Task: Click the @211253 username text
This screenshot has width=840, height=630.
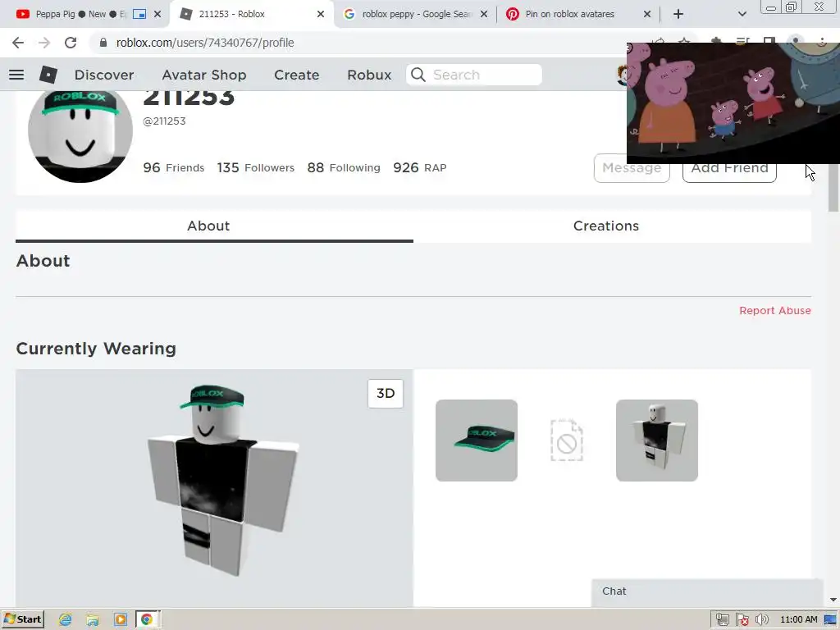Action: [164, 121]
